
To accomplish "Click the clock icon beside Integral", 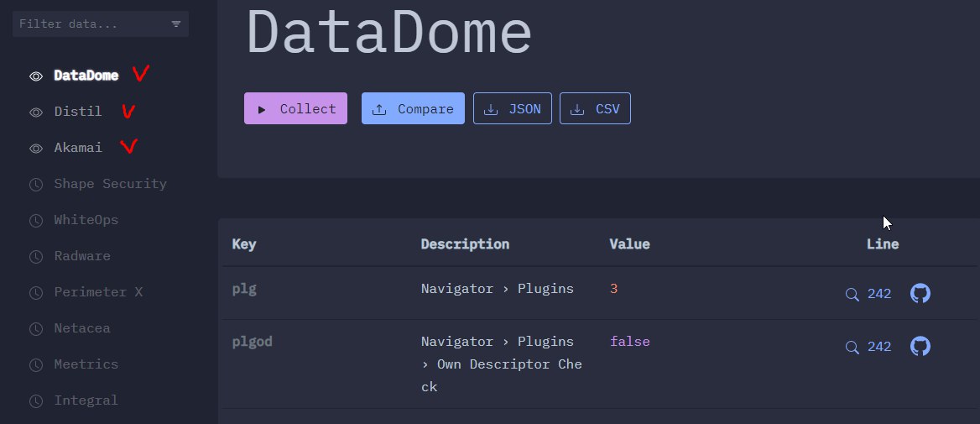I will (x=36, y=400).
